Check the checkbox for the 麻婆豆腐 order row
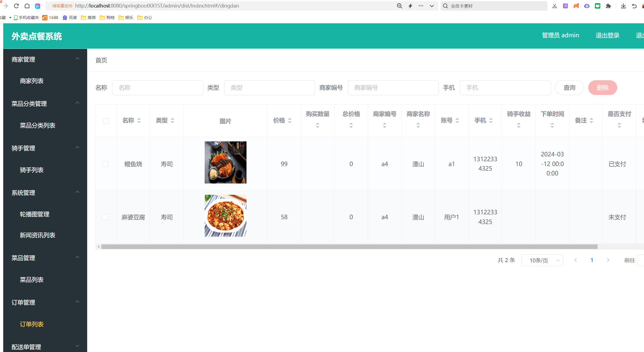Image resolution: width=644 pixels, height=352 pixels. pyautogui.click(x=105, y=217)
